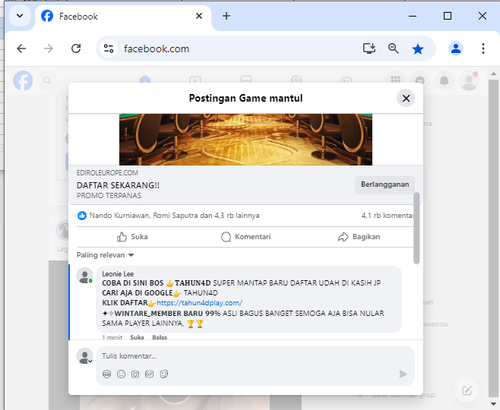This screenshot has height=410, width=500.
Task: Open Leonie Lee's profile name
Action: tap(118, 274)
